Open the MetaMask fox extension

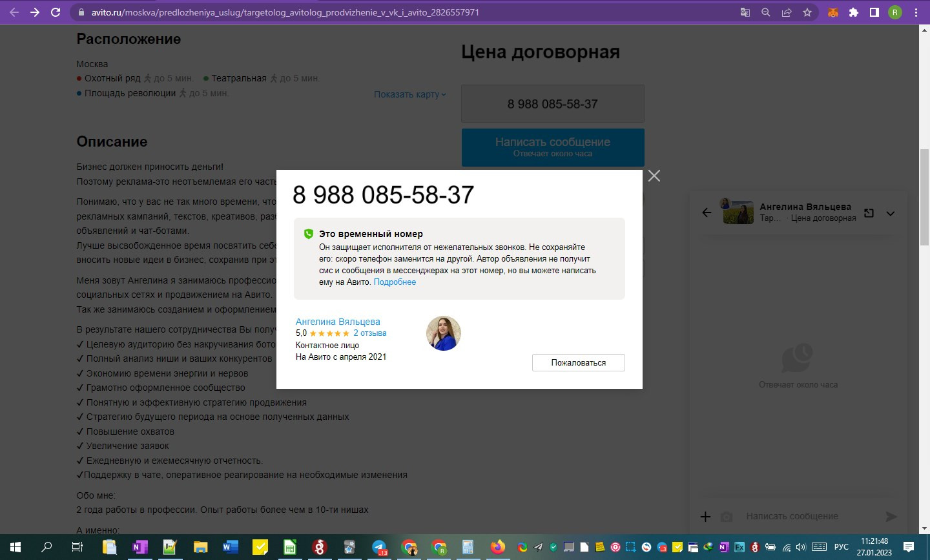click(833, 12)
